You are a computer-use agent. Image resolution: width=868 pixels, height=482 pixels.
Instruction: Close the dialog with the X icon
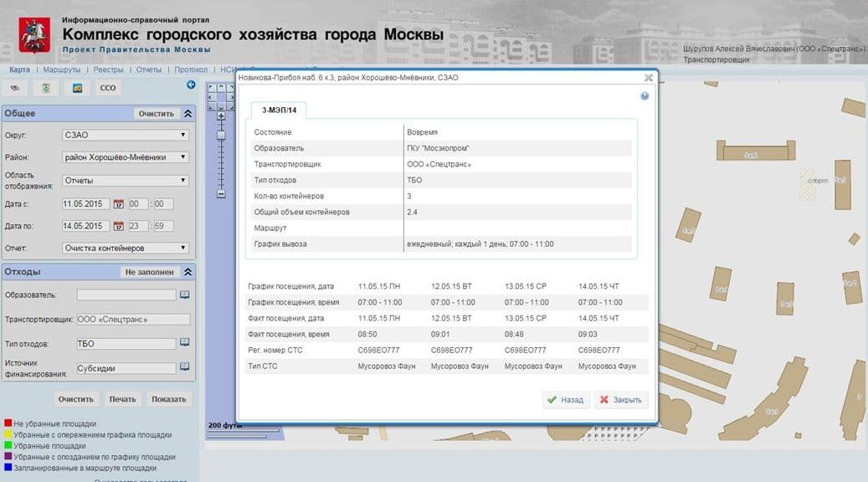(648, 78)
